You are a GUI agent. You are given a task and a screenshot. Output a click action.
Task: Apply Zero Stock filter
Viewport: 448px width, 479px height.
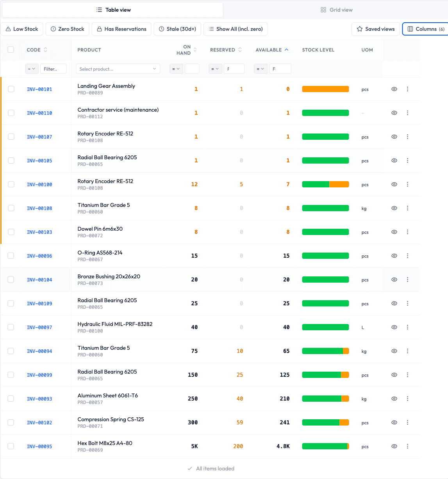(68, 29)
